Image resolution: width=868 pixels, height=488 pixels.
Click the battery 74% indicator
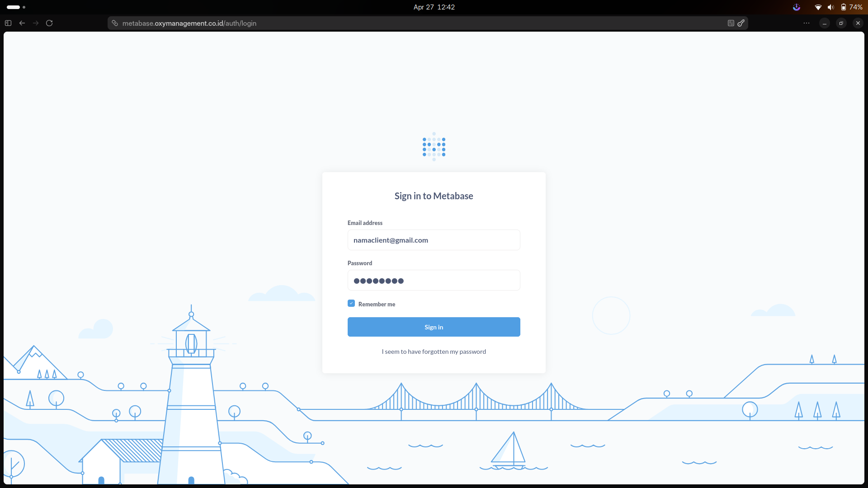852,7
